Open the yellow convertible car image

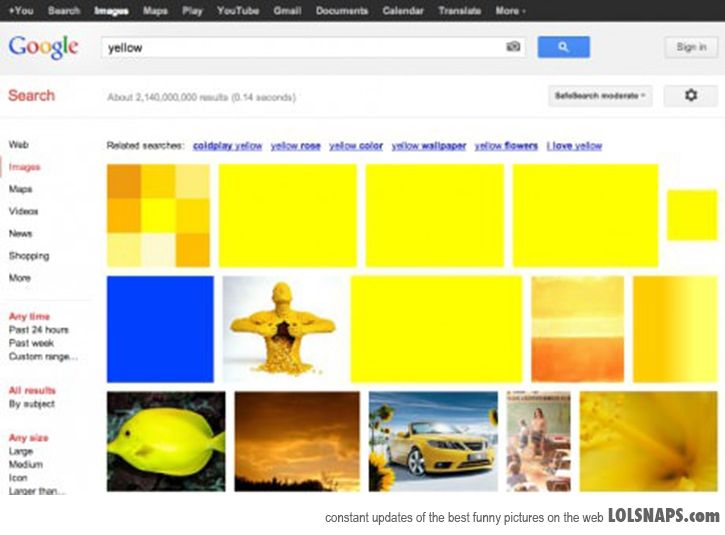click(433, 441)
